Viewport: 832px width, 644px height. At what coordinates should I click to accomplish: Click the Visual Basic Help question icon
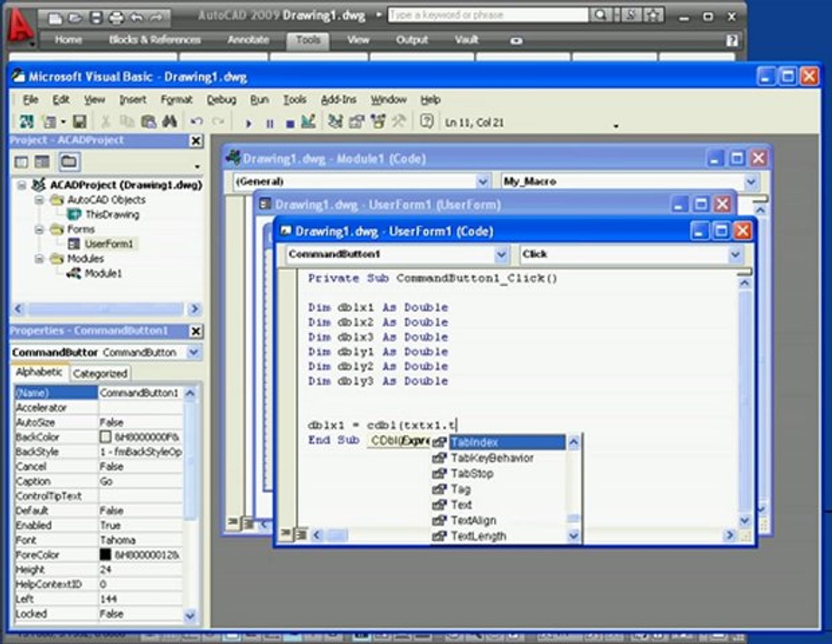tap(426, 122)
